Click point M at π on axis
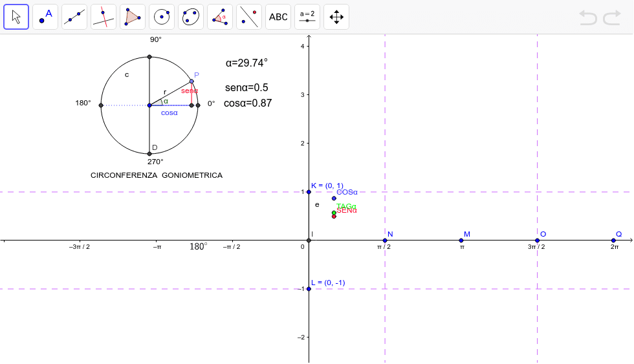This screenshot has width=634, height=364. click(x=461, y=241)
